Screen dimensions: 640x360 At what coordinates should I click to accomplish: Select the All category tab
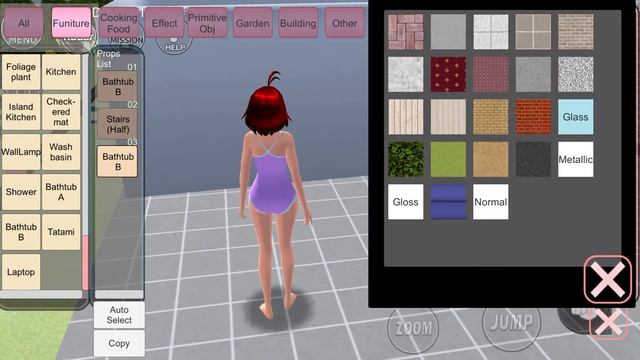(24, 23)
